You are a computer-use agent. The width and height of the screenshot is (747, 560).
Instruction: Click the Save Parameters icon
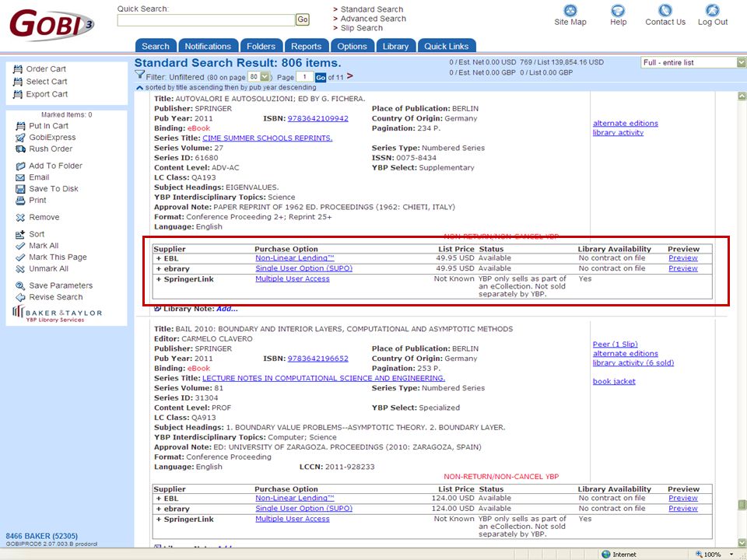point(20,285)
